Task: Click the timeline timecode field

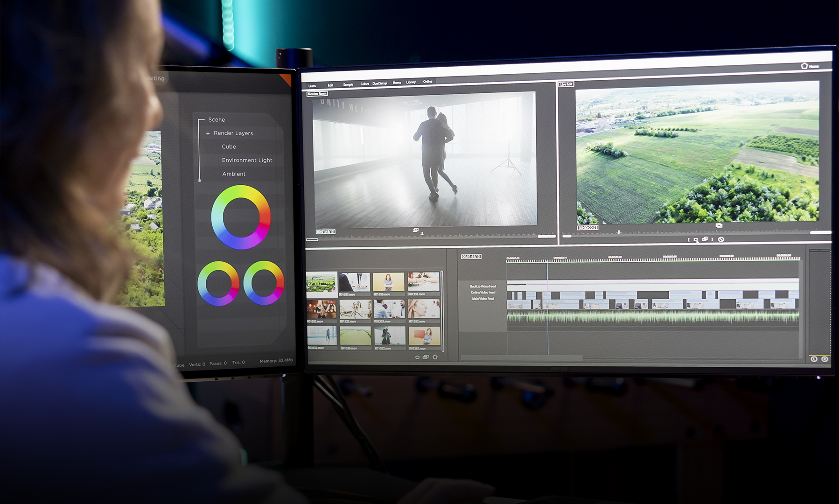Action: [471, 257]
